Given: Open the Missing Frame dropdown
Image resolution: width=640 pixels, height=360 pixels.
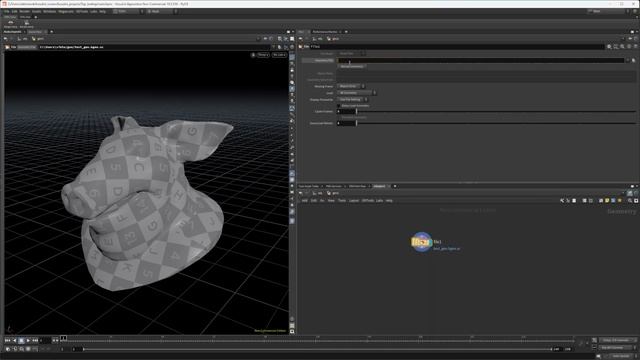Looking at the screenshot, I should 351,87.
